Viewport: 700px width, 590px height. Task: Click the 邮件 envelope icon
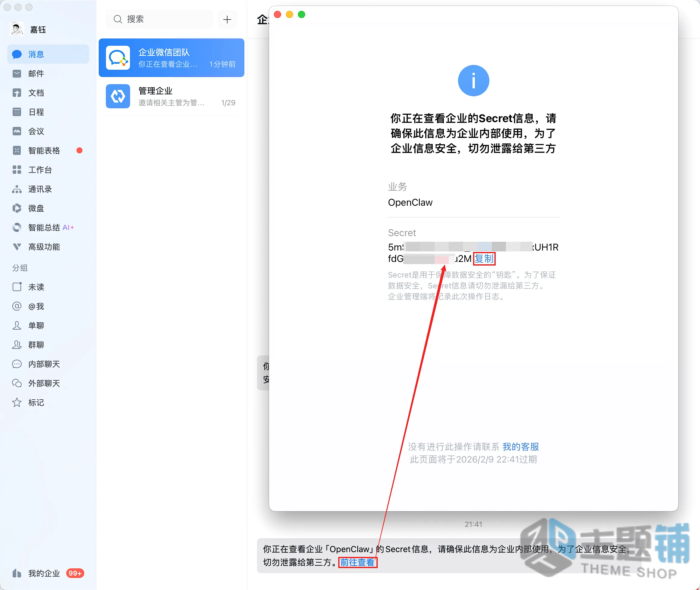[17, 74]
